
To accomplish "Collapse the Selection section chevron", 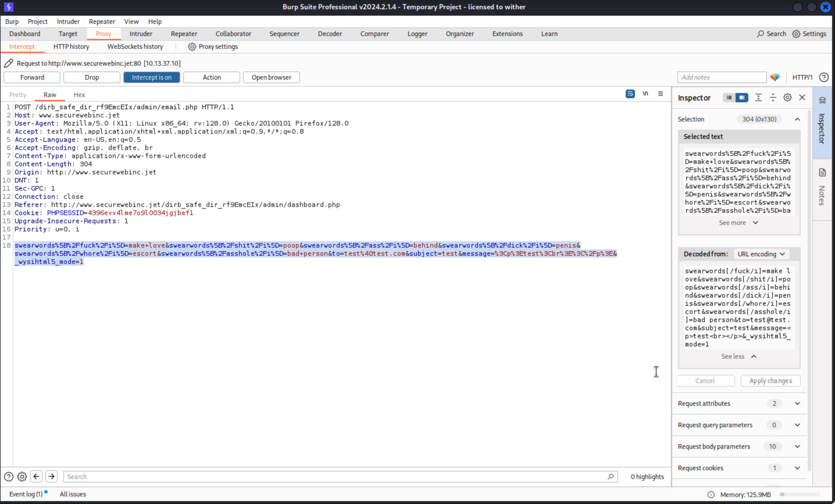I will click(x=797, y=119).
